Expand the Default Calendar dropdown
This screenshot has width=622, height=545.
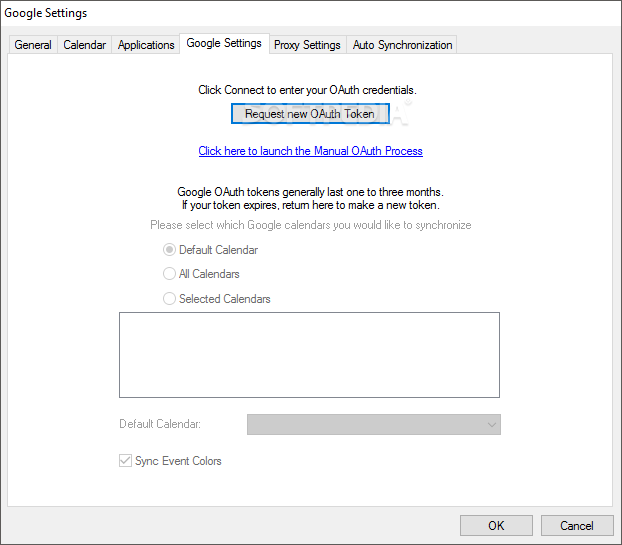[x=374, y=425]
